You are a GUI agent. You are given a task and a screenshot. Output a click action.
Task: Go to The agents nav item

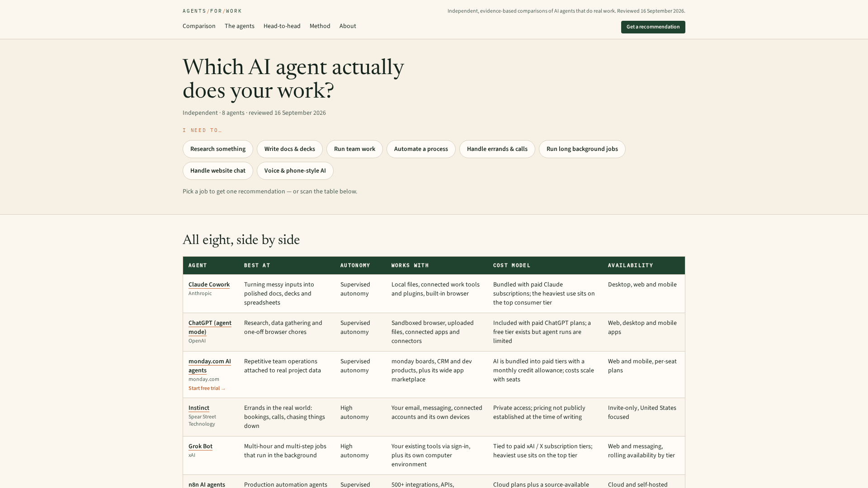click(x=240, y=26)
